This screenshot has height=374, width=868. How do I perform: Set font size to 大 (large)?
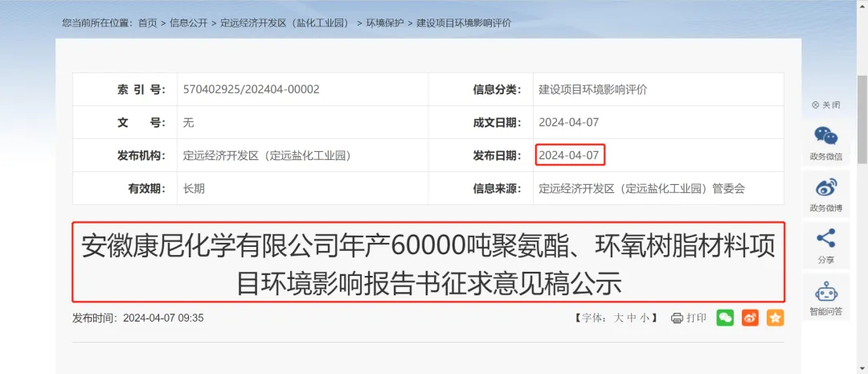pyautogui.click(x=620, y=318)
